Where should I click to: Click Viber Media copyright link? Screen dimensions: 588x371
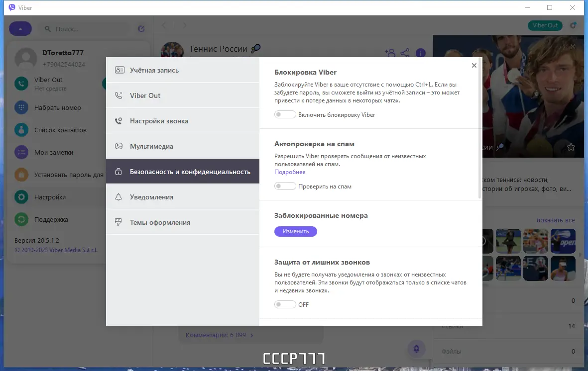click(x=56, y=250)
